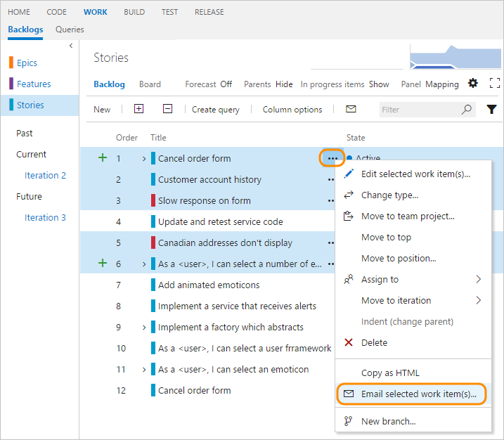Open the BUILD hub tab
Screen dimensions: 504x440
pyautogui.click(x=134, y=12)
